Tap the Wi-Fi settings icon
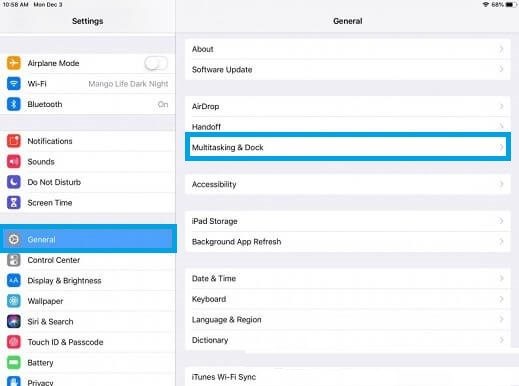The width and height of the screenshot is (519, 386). [x=14, y=84]
